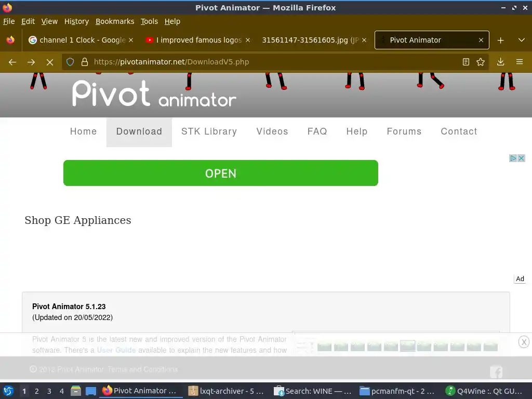The height and width of the screenshot is (399, 532).
Task: Switch to Search: WINE taskbar window
Action: [x=312, y=391]
